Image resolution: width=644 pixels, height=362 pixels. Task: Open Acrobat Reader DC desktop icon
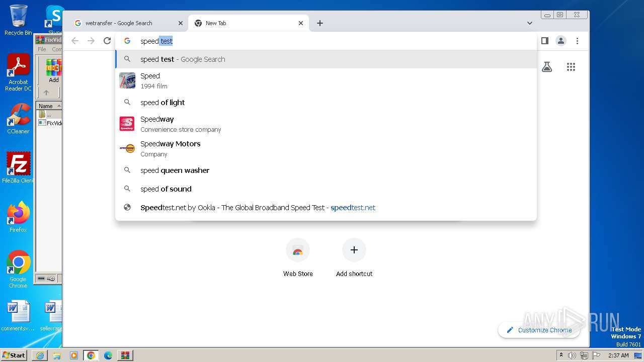[18, 73]
